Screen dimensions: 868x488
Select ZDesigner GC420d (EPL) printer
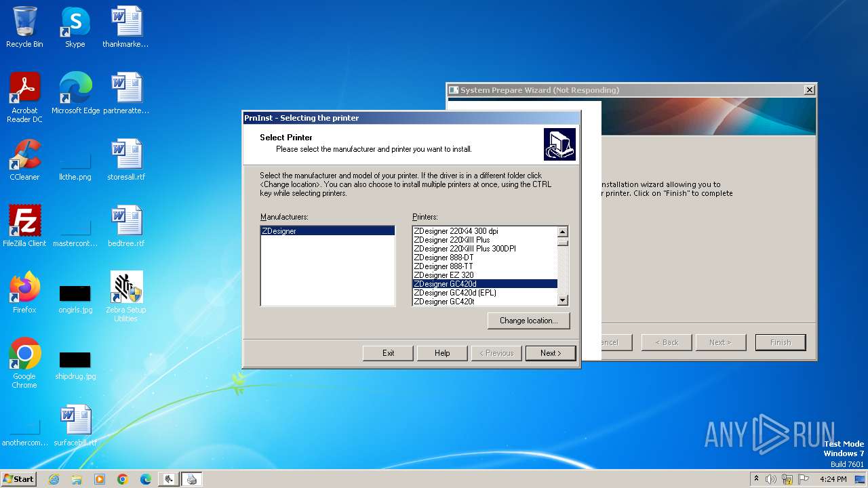(x=485, y=293)
